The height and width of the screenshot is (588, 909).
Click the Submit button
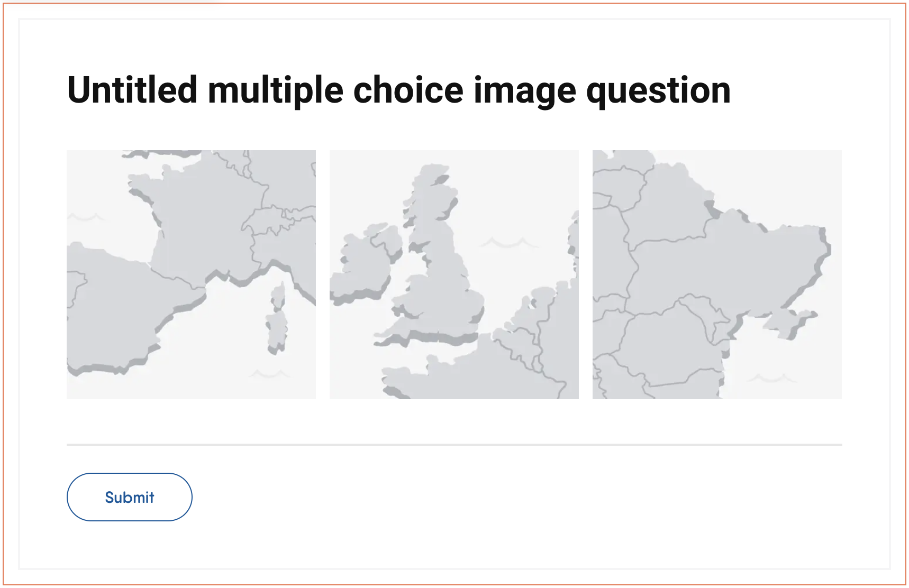tap(129, 497)
